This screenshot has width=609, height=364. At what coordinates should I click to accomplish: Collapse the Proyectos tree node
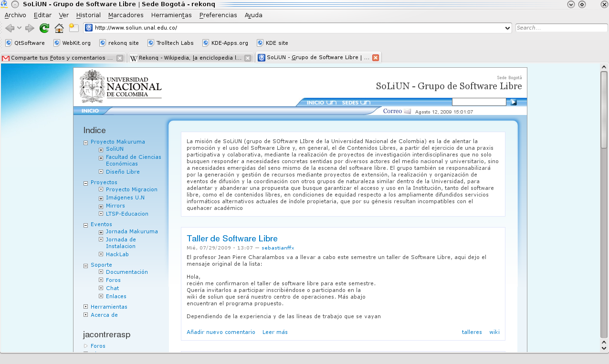pyautogui.click(x=85, y=183)
